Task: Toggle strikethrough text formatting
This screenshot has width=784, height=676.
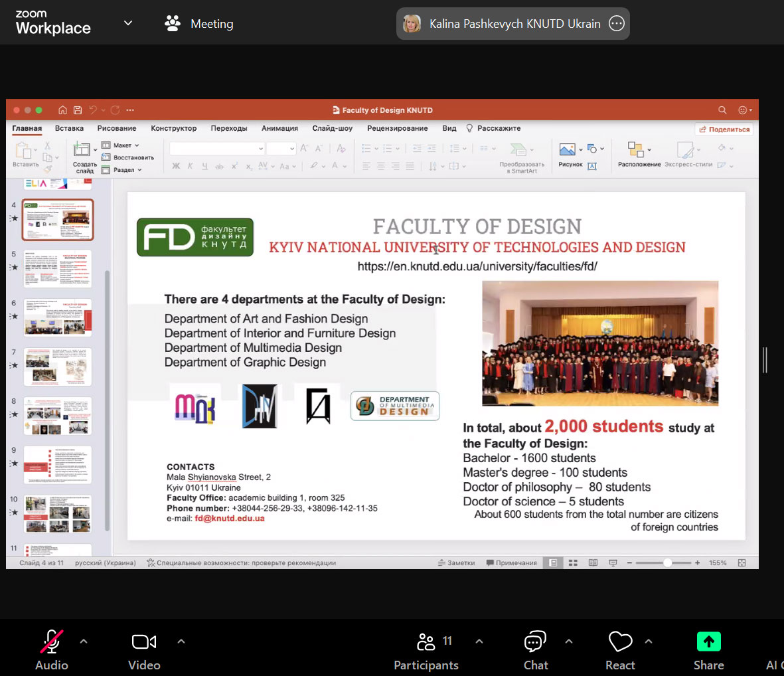Action: pyautogui.click(x=220, y=166)
